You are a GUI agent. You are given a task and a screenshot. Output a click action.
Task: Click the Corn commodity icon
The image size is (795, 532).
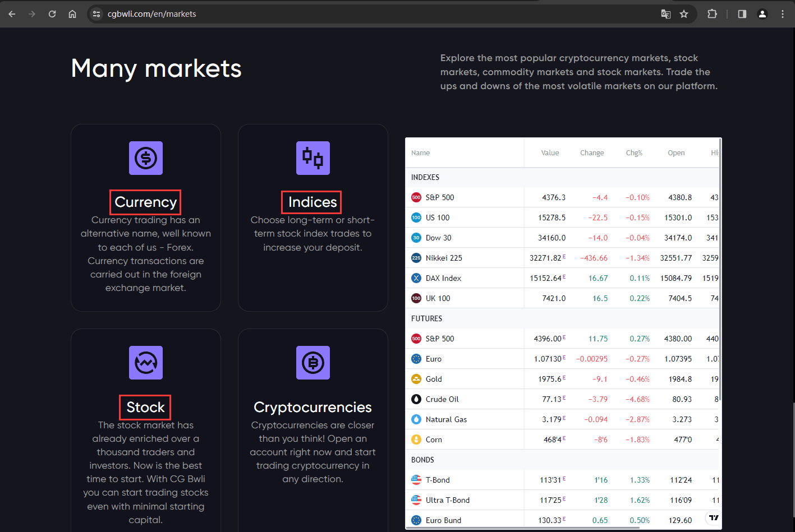pyautogui.click(x=416, y=440)
